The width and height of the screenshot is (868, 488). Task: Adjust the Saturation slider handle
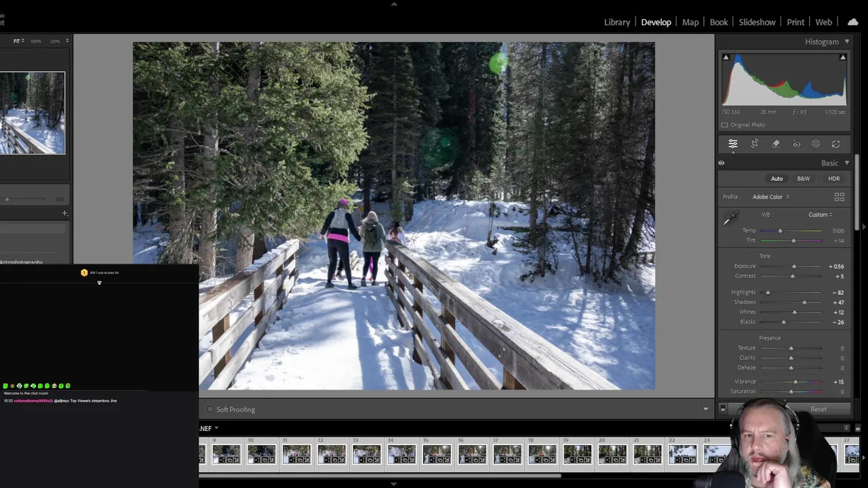point(791,392)
